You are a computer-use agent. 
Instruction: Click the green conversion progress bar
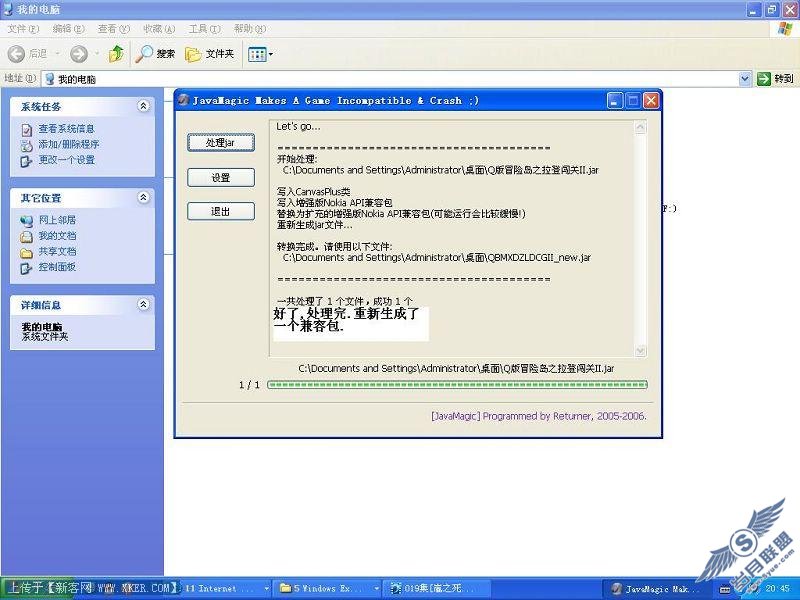pyautogui.click(x=457, y=385)
